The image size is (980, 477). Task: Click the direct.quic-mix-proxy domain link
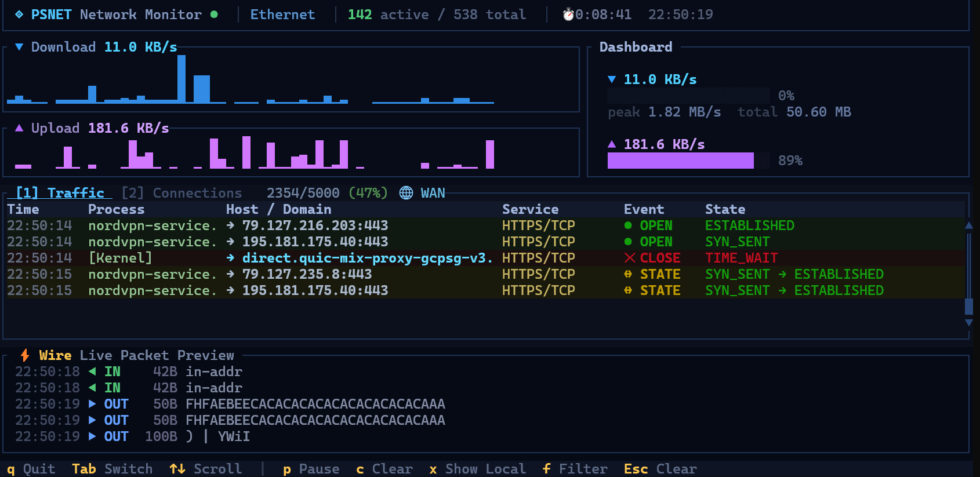click(x=367, y=258)
